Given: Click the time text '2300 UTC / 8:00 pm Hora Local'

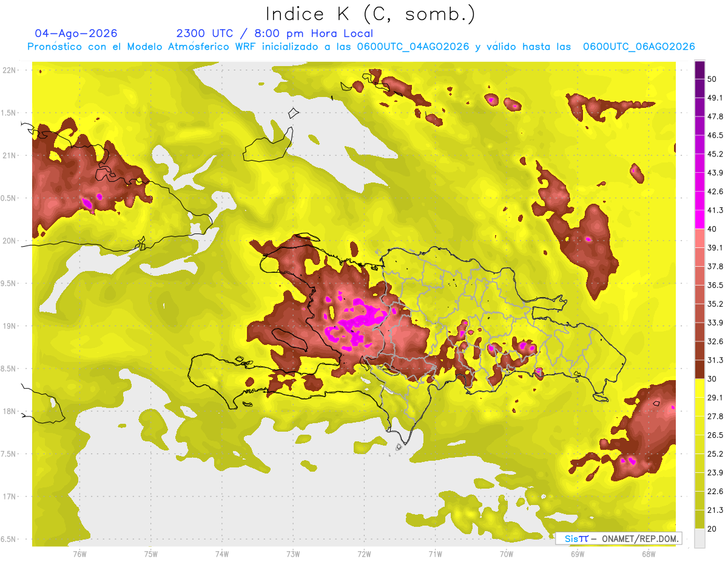Looking at the screenshot, I should [275, 33].
